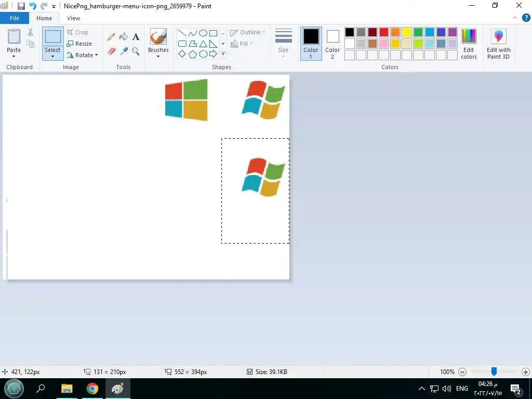Show hidden tray icons chevron
The height and width of the screenshot is (399, 532).
[421, 389]
